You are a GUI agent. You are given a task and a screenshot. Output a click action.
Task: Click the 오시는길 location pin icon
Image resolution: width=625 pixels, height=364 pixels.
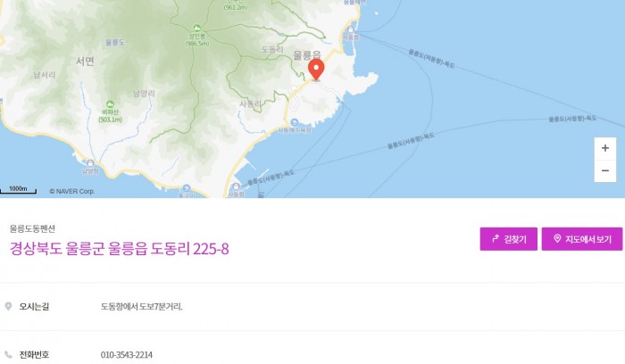pyautogui.click(x=8, y=306)
